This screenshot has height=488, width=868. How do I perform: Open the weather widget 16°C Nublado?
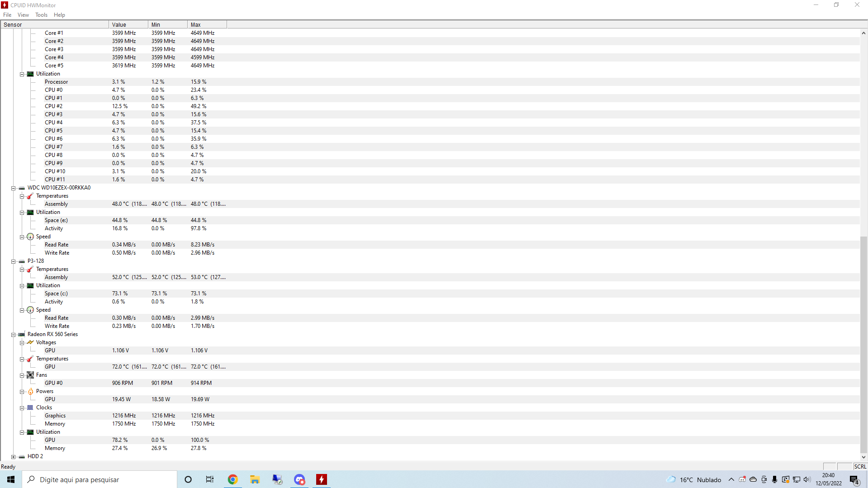coord(693,479)
